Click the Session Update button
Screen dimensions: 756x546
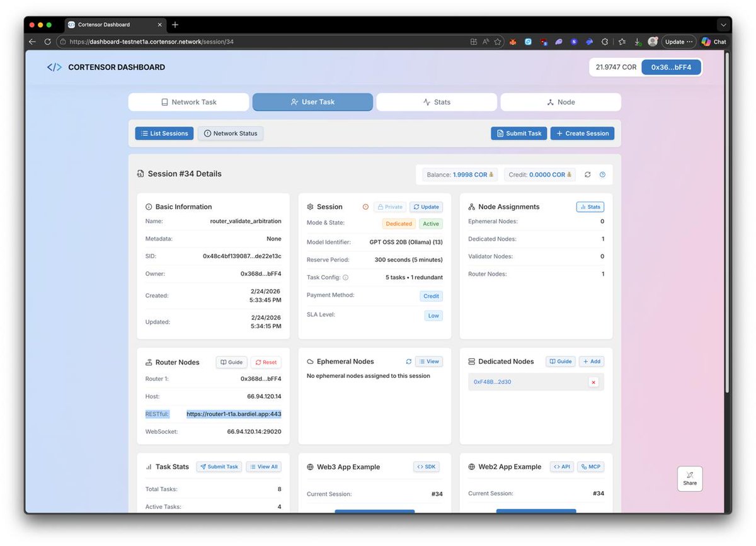(x=427, y=207)
